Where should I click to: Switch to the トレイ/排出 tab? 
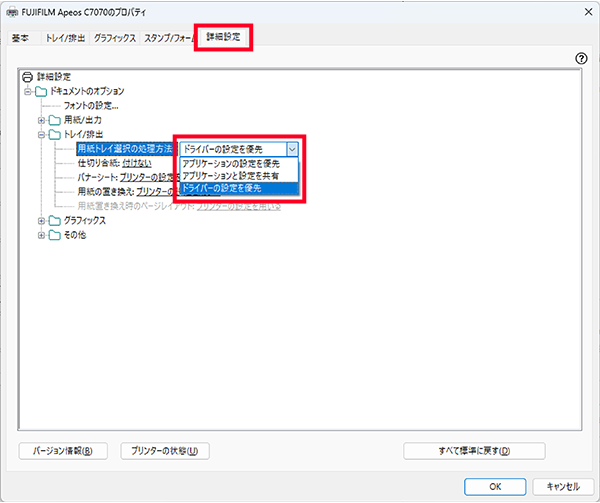pyautogui.click(x=65, y=38)
